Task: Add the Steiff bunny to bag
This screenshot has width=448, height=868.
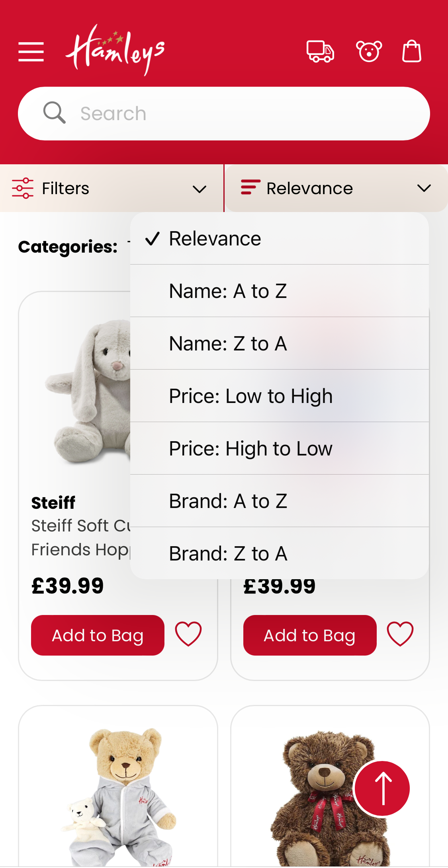Action: (97, 635)
